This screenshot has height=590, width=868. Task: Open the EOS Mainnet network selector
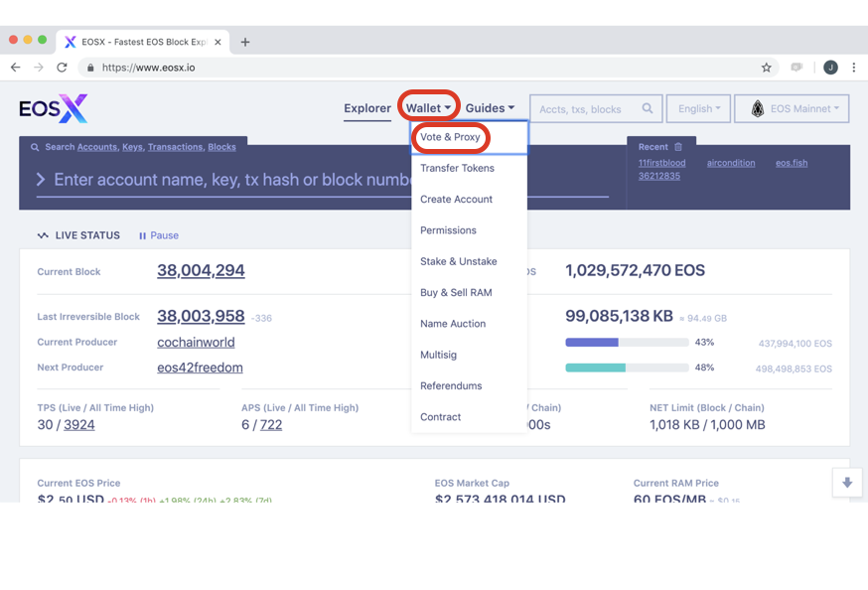792,108
